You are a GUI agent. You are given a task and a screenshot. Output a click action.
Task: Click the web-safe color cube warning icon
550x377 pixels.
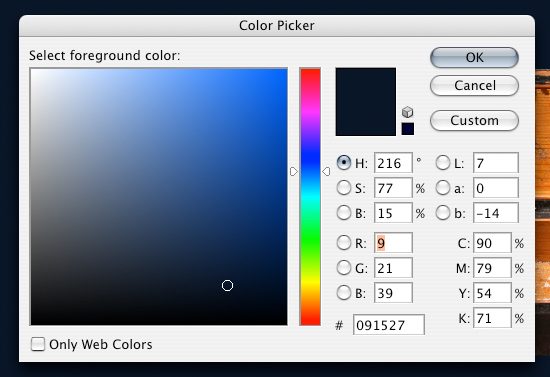pos(407,112)
